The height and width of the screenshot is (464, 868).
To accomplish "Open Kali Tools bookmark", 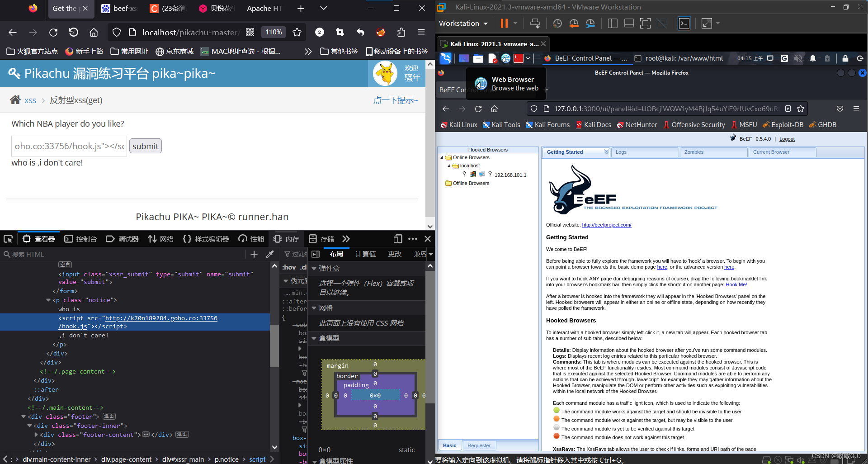I will point(501,125).
